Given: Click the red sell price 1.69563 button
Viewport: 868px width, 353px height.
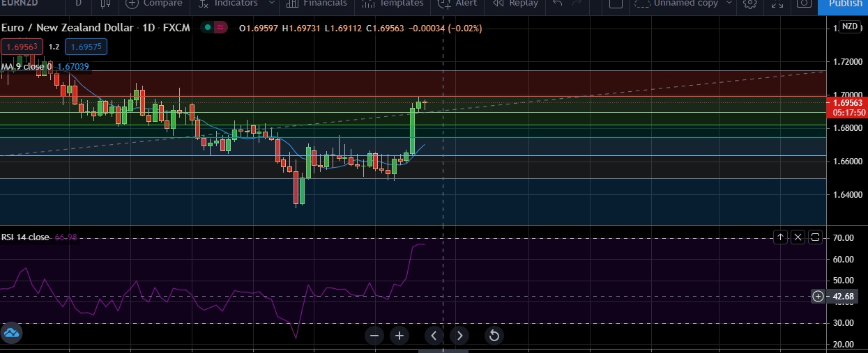Looking at the screenshot, I should click(22, 47).
